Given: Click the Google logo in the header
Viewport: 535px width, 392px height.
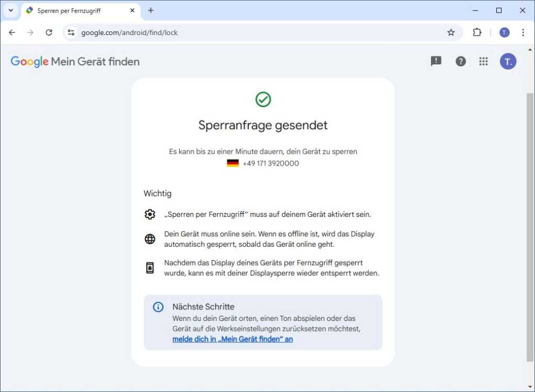Looking at the screenshot, I should pyautogui.click(x=29, y=61).
